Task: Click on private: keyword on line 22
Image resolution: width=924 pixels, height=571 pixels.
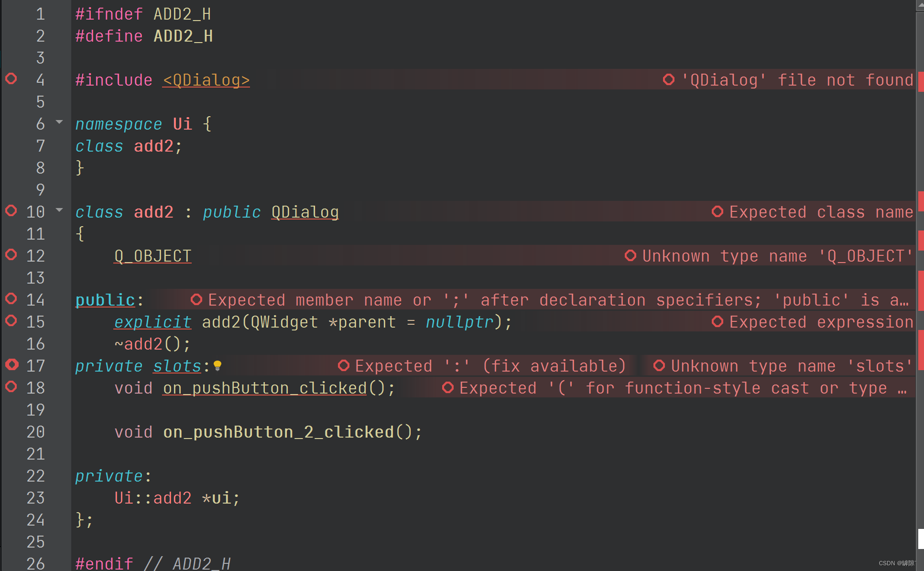Action: [113, 476]
